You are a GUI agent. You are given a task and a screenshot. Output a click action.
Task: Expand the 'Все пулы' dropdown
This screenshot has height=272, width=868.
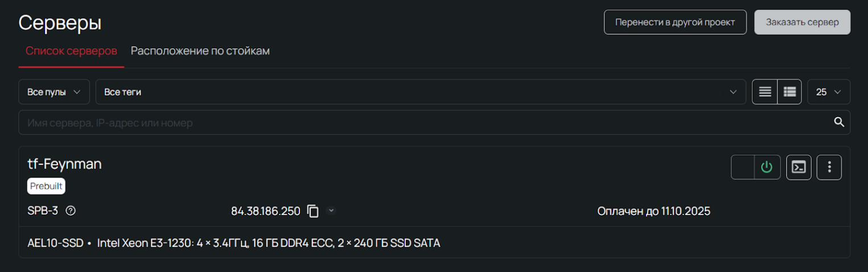(x=54, y=92)
